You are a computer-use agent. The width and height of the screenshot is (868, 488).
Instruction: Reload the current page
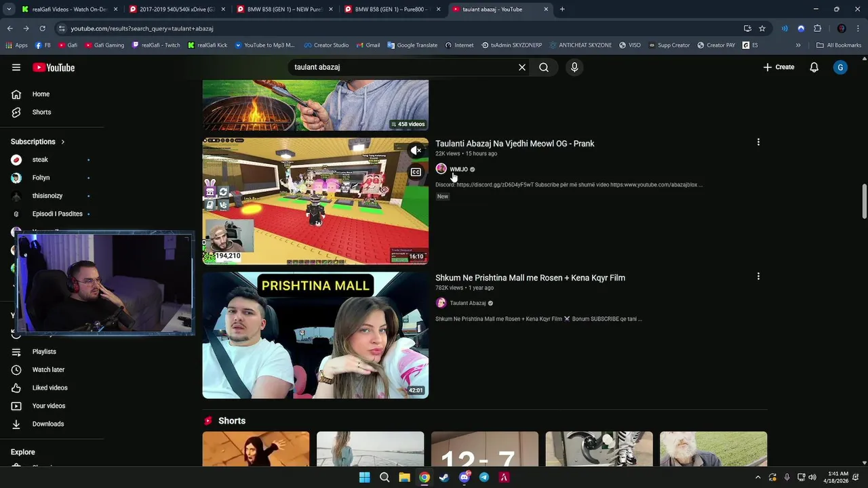point(42,28)
